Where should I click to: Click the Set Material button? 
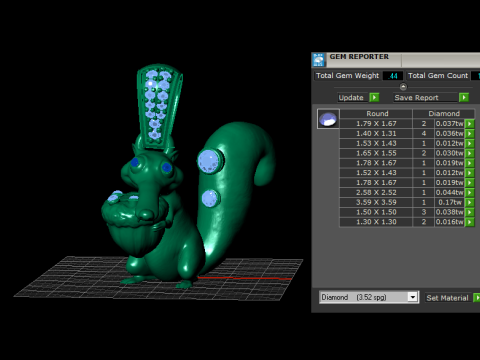point(447,298)
